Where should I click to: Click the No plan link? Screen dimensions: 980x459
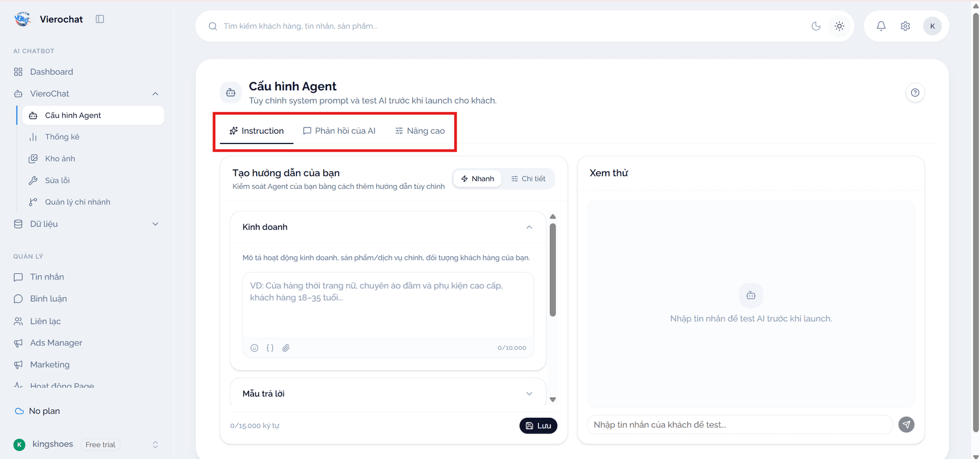tap(44, 411)
